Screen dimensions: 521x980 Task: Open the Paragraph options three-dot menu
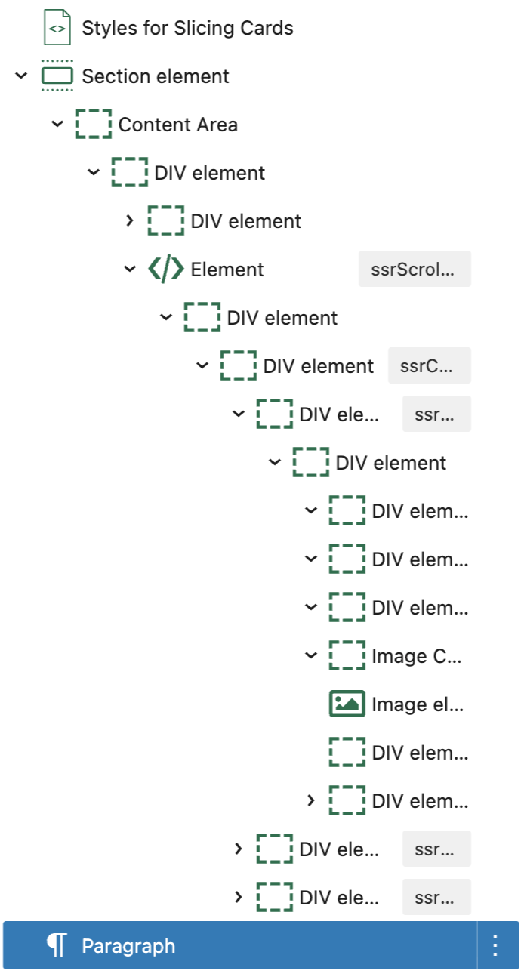click(x=496, y=945)
